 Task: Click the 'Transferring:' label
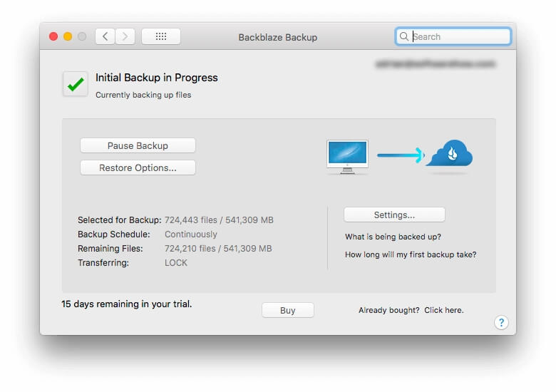pos(103,262)
